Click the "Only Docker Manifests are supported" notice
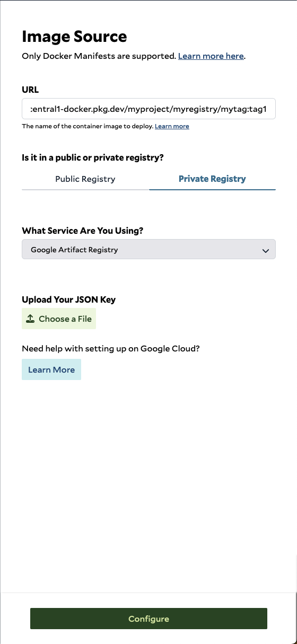Screen dimensions: 297x644 click(x=99, y=56)
